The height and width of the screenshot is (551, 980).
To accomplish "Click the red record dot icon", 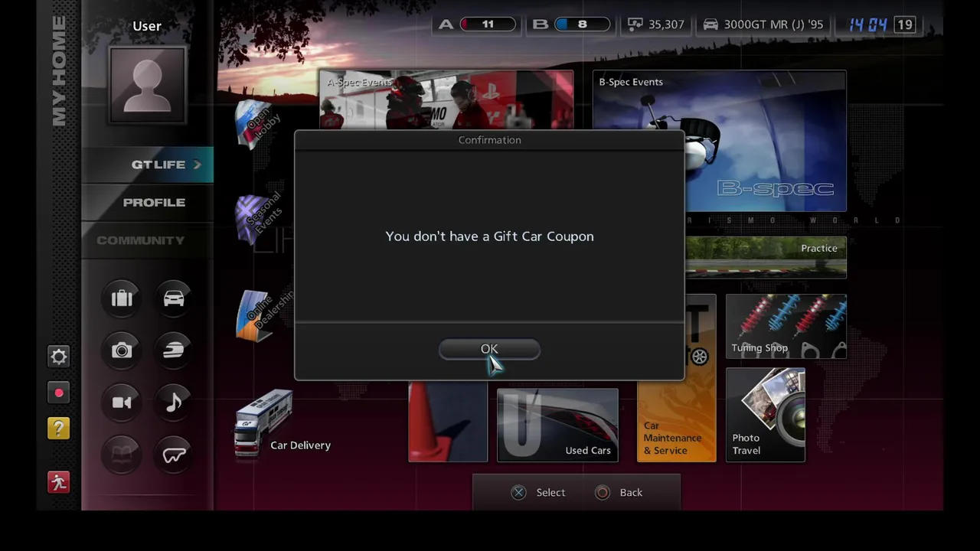I will click(x=58, y=393).
